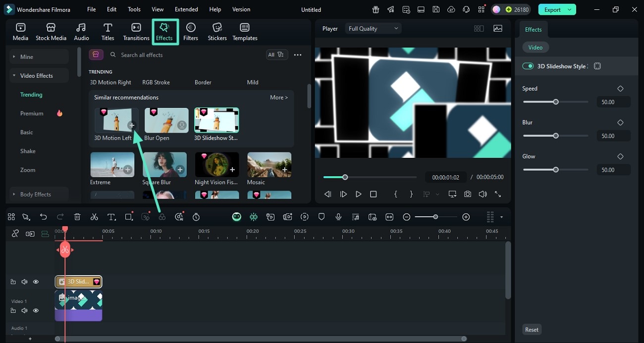
Task: Select the Shake effects category
Action: 28,151
